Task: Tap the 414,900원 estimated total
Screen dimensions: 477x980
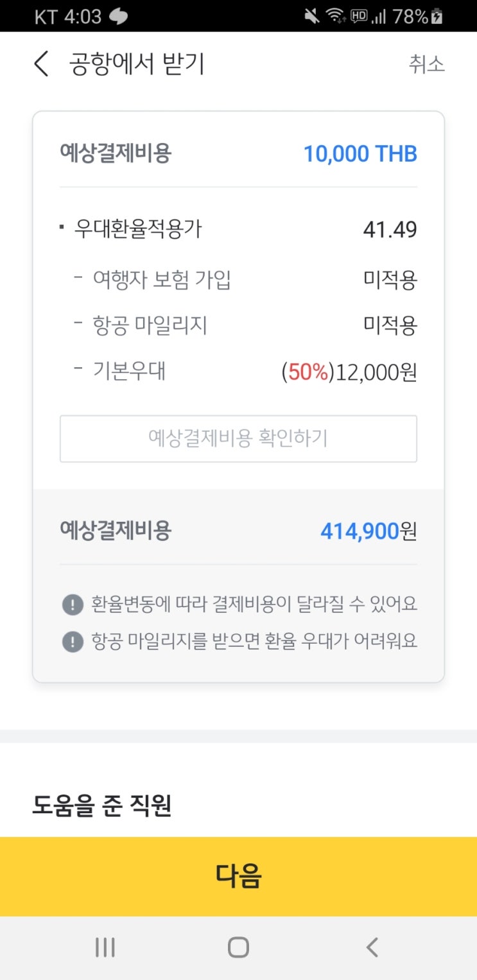Action: [368, 531]
